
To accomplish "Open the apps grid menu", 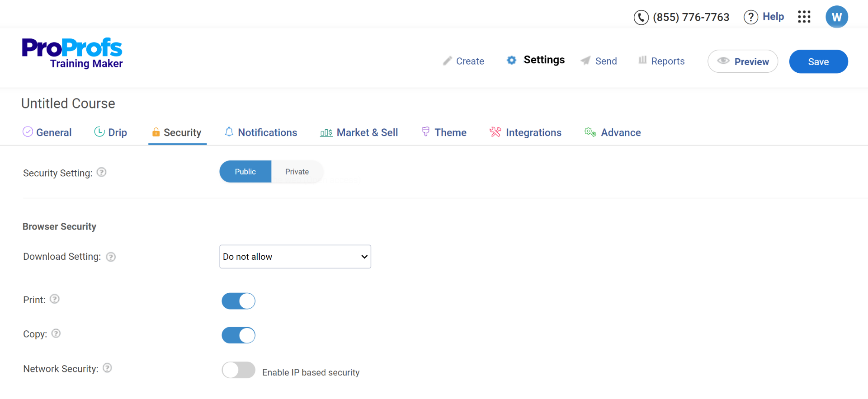I will 804,17.
